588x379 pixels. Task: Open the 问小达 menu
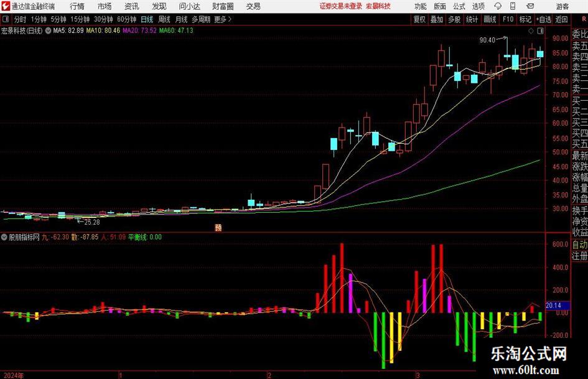coord(189,6)
